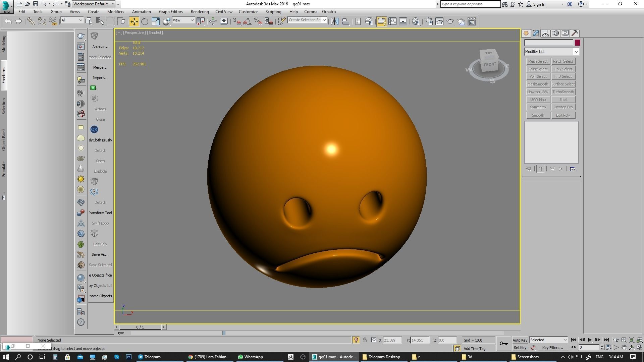Click the ViewCube FRONT face

[x=490, y=64]
